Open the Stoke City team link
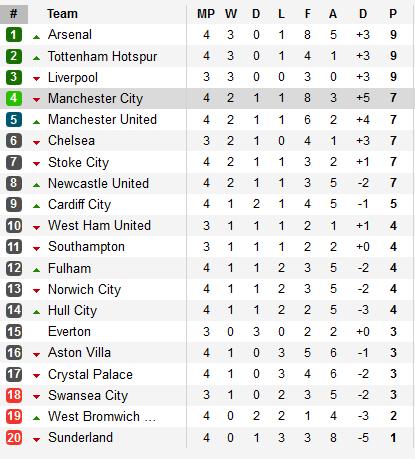This screenshot has height=459, width=415. [78, 162]
